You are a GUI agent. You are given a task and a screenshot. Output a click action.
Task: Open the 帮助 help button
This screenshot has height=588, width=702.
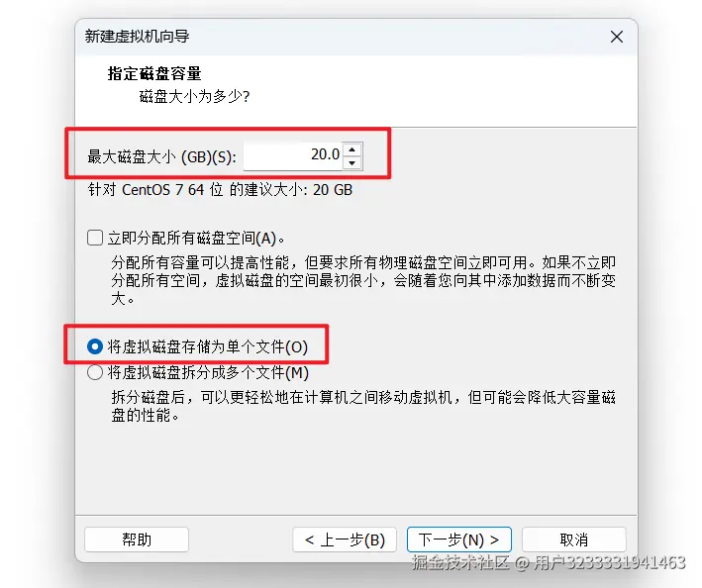click(x=137, y=539)
